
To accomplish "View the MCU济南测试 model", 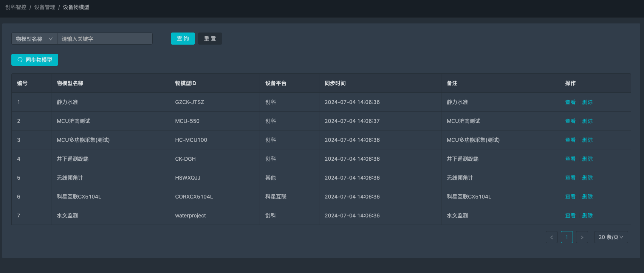I will (570, 121).
